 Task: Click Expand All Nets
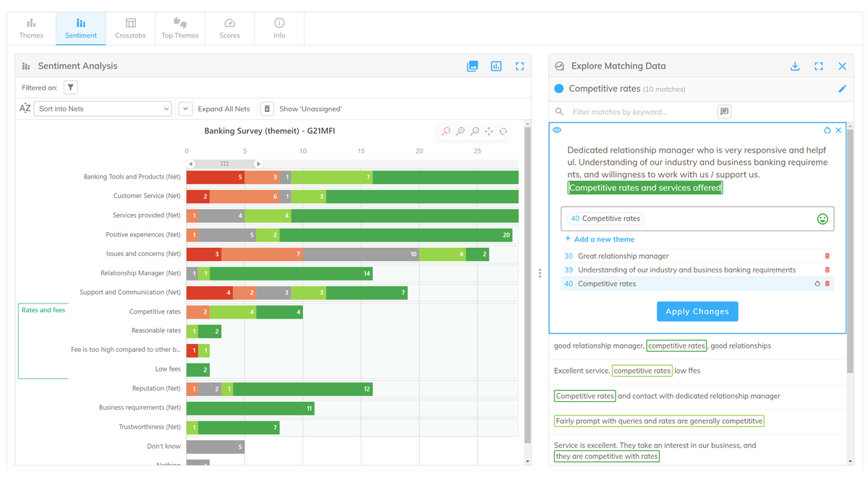224,109
